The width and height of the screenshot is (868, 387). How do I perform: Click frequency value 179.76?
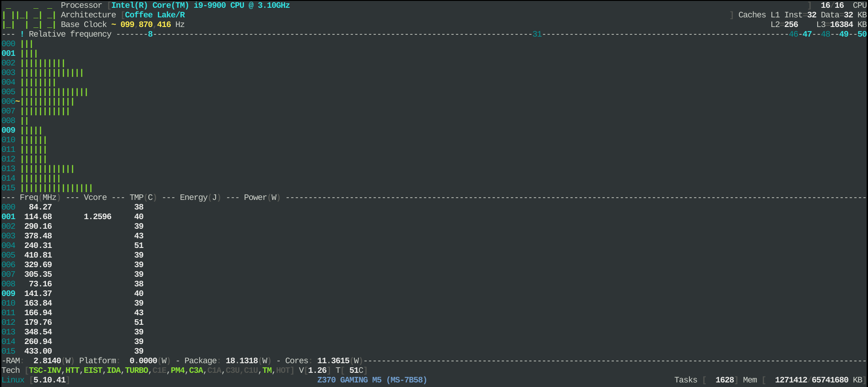(x=38, y=322)
